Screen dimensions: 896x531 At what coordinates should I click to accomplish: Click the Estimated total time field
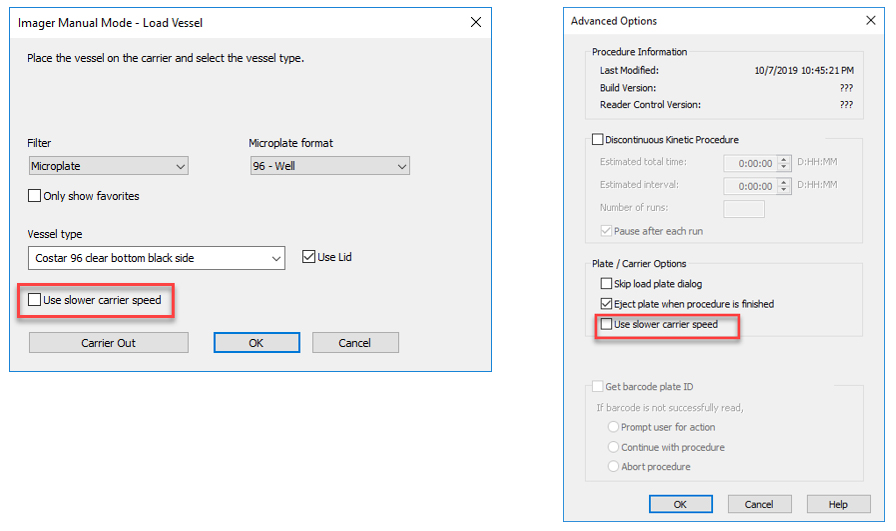750,163
